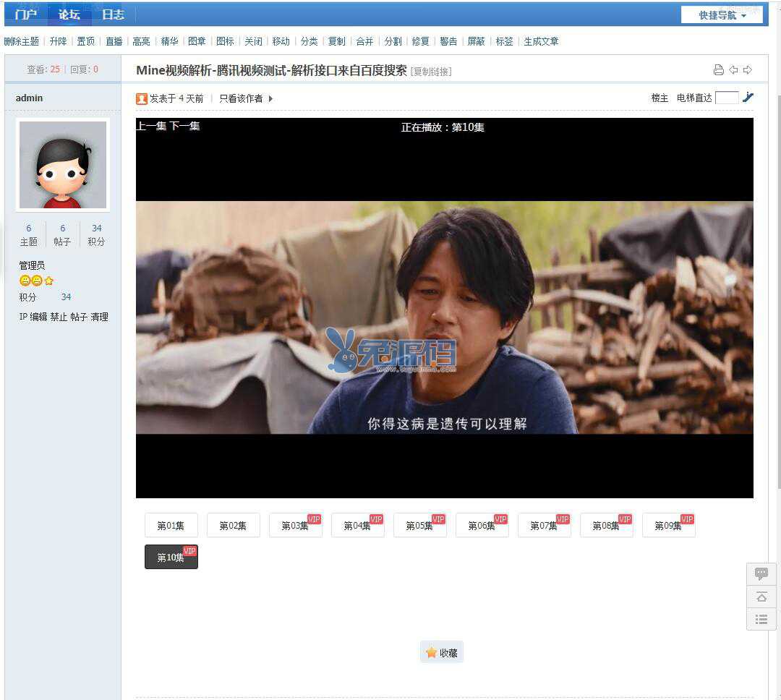Open the 标签 tag option
This screenshot has height=700, width=781.
point(504,41)
